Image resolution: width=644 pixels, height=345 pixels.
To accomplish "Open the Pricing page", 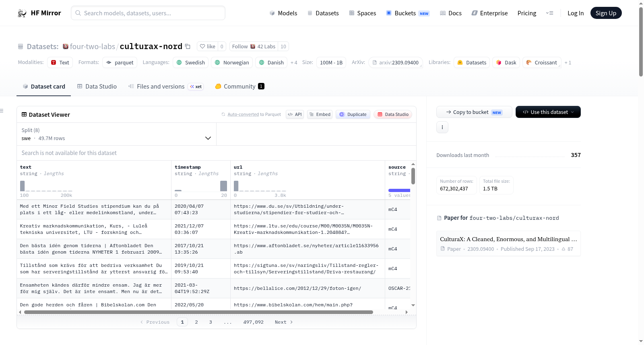I will 527,13.
